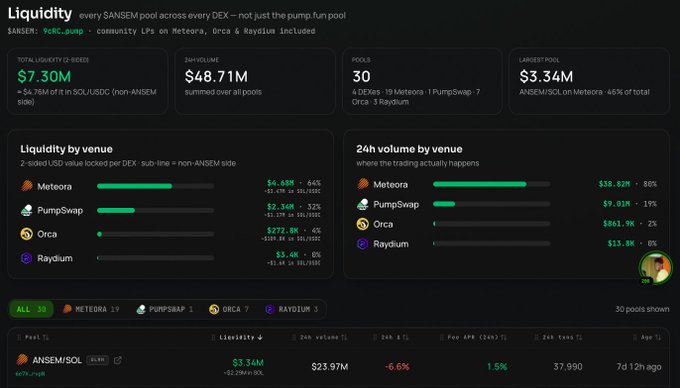The width and height of the screenshot is (680, 388).
Task: Click the $3.34M liquidity cell in the ANSEM/SOL row
Action: coord(248,363)
